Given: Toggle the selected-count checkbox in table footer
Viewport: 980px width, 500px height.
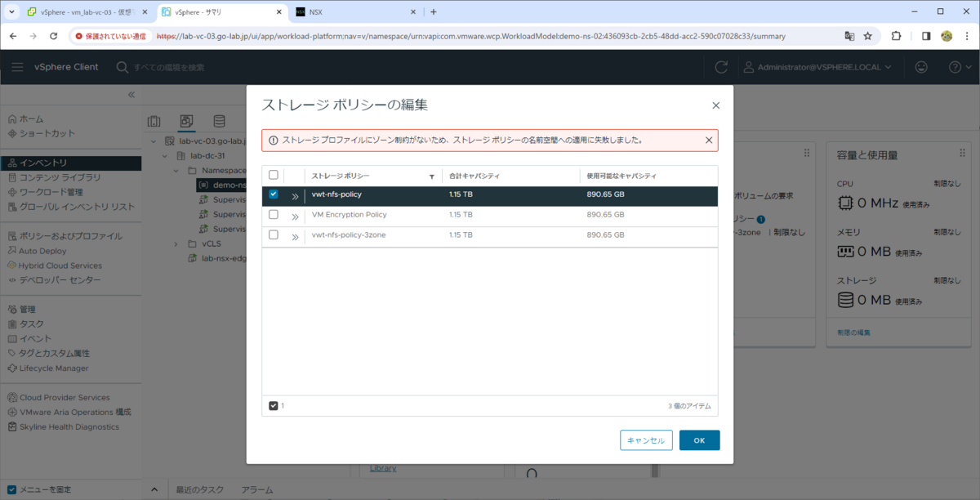Looking at the screenshot, I should (x=274, y=405).
